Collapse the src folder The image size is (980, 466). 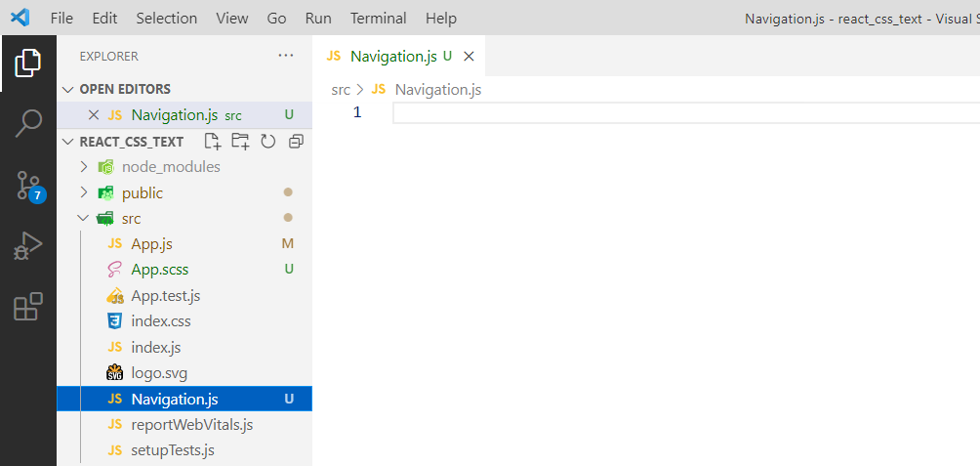(131, 218)
